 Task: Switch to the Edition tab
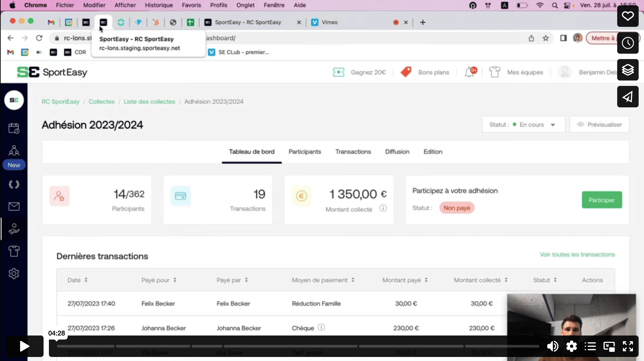click(x=433, y=152)
